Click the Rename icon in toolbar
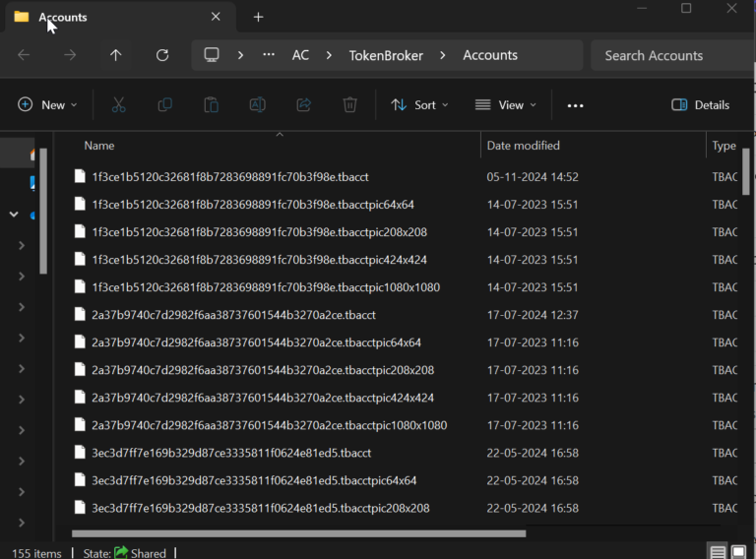This screenshot has height=559, width=756. click(x=257, y=105)
